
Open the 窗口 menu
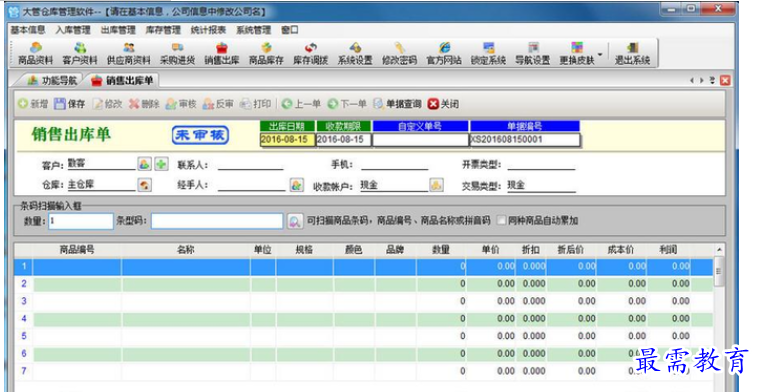click(x=290, y=30)
